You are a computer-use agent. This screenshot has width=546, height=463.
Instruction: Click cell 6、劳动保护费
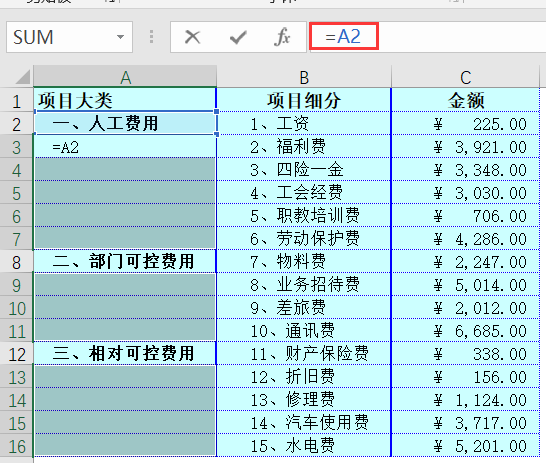point(304,238)
